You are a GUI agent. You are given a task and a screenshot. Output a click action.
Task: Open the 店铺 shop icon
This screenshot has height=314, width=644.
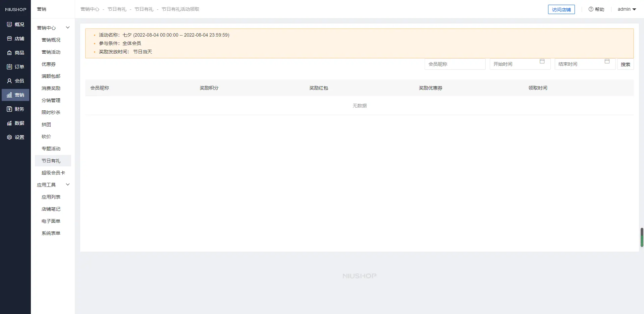(x=9, y=39)
